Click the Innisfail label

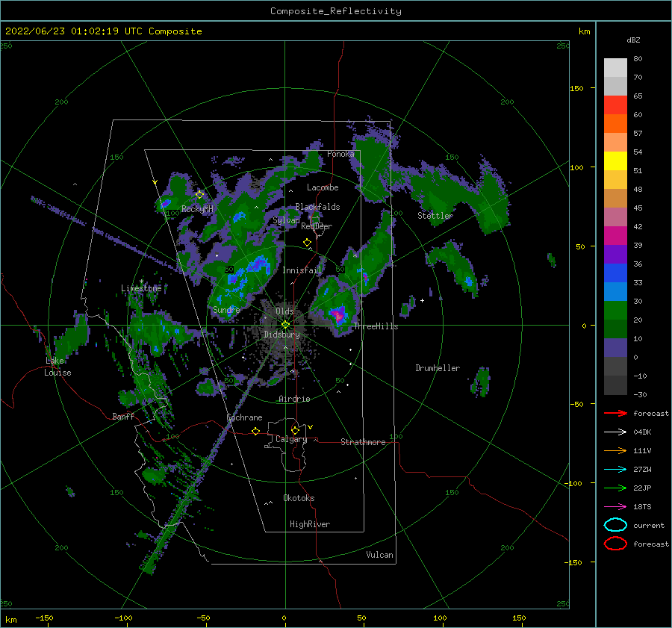[302, 270]
